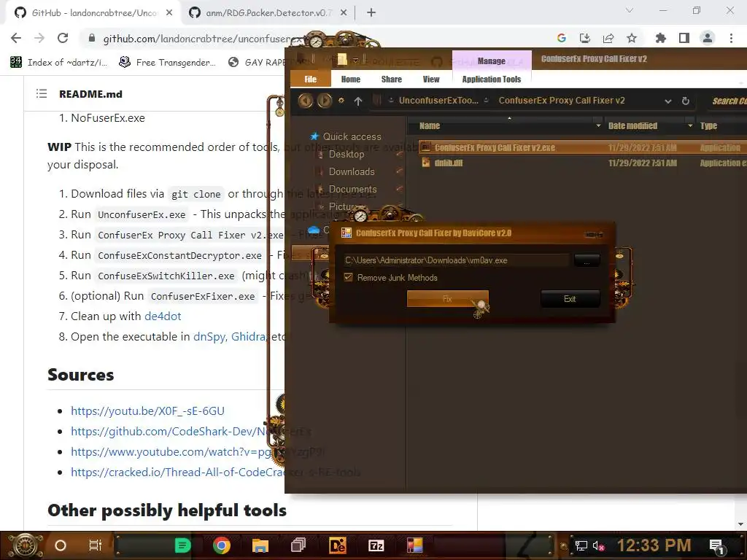The image size is (747, 560).
Task: Open the Chrome profile avatar
Action: click(x=708, y=38)
